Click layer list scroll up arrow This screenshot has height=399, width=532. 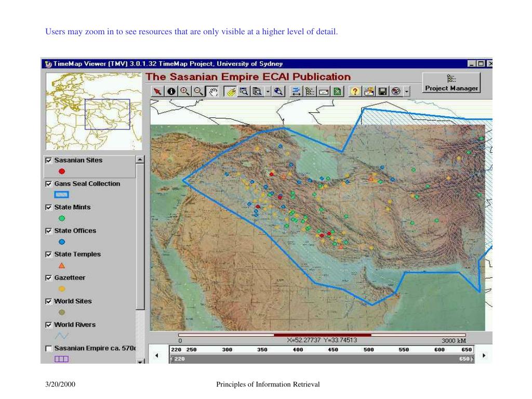(140, 159)
